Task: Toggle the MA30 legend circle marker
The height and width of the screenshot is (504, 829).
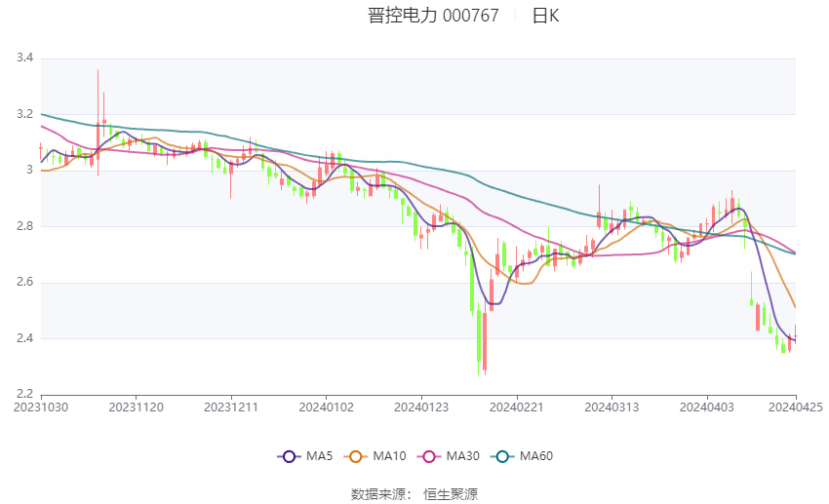Action: click(x=429, y=456)
